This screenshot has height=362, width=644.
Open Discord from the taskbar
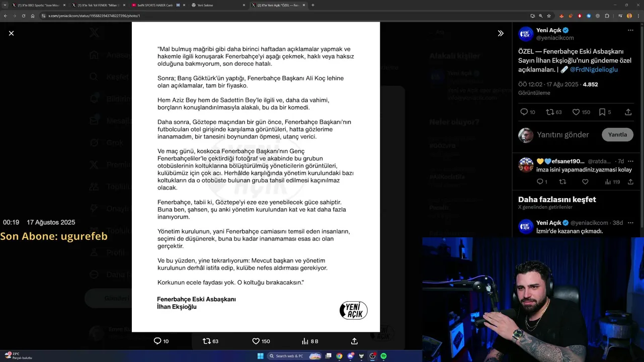[350, 356]
